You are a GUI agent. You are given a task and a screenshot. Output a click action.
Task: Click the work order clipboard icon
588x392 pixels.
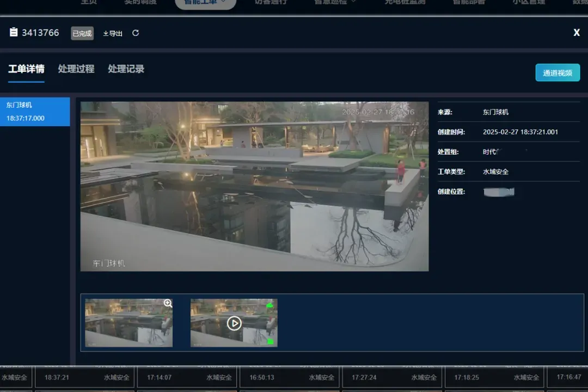(14, 33)
